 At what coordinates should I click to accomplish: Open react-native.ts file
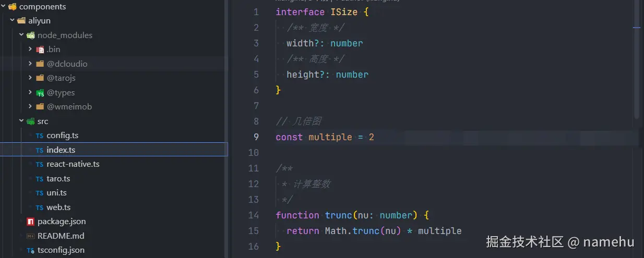point(113,164)
